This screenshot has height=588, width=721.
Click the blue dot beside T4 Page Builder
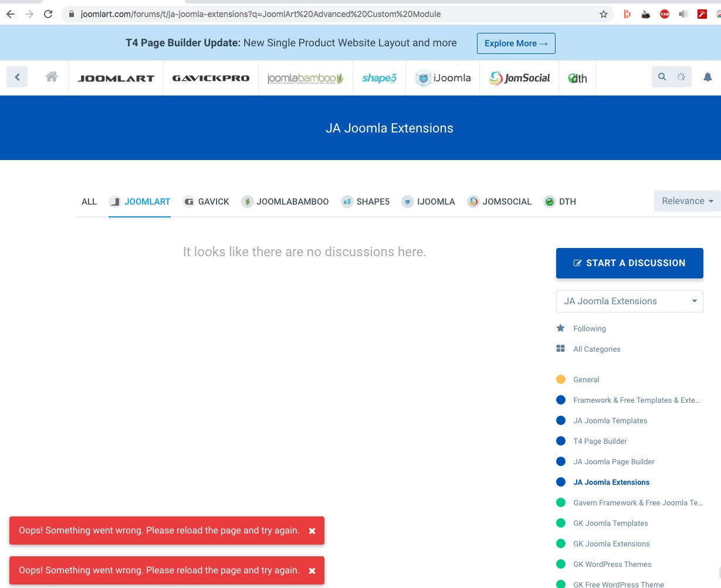point(561,441)
